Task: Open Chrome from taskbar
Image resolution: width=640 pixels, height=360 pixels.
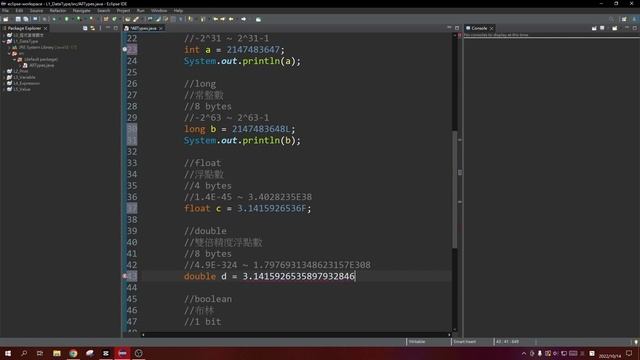Action: tap(73, 353)
